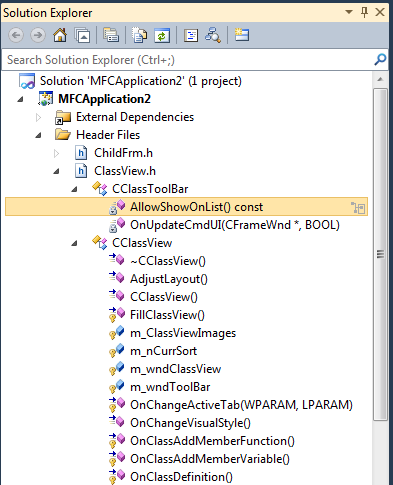Select the CClassView class label
The height and width of the screenshot is (485, 393).
[142, 243]
